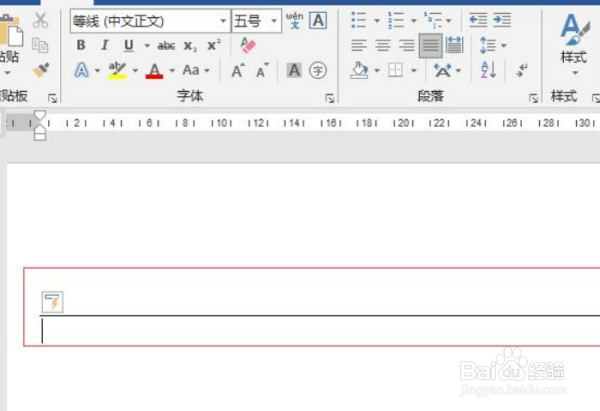The image size is (600, 411).
Task: Open the Paste dropdown arrow
Action: coord(7,73)
